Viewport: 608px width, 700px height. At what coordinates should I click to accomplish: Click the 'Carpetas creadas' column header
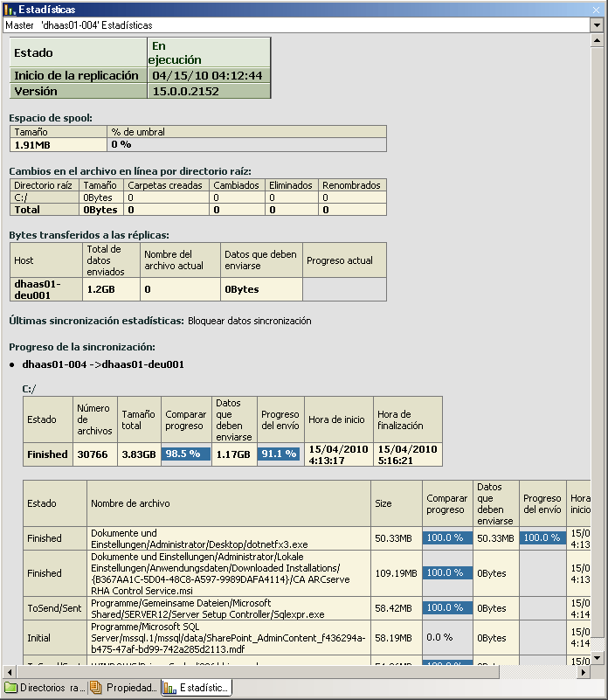pos(165,185)
